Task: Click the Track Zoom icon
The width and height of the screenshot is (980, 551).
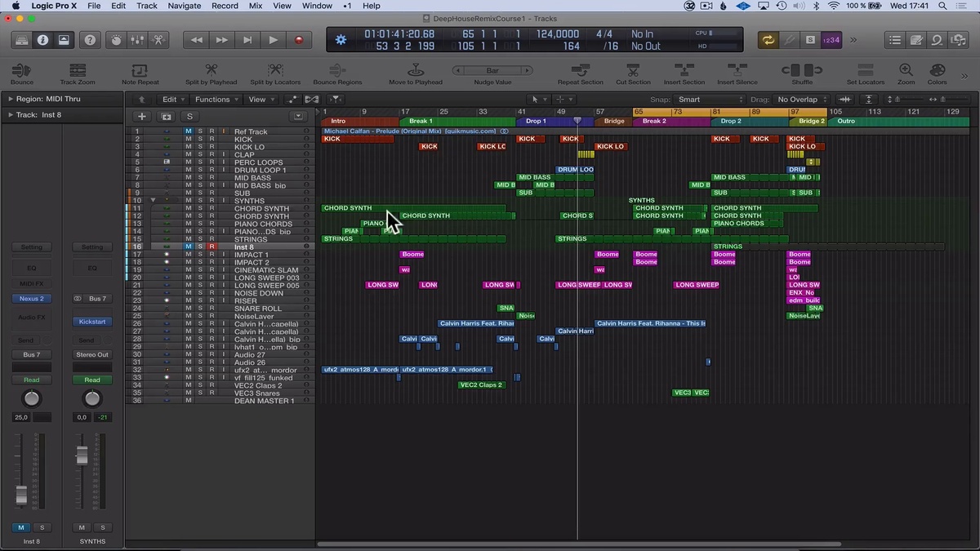Action: click(x=78, y=71)
